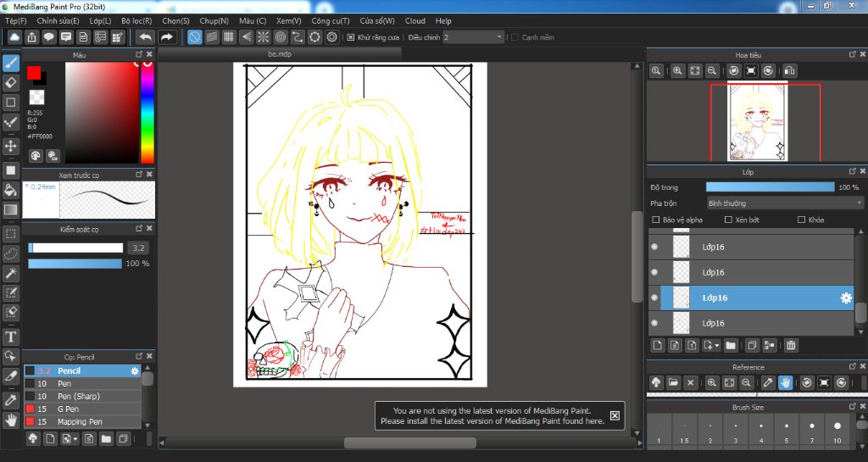Create a new folder in the Lớp panel
The height and width of the screenshot is (462, 868).
pos(730,345)
